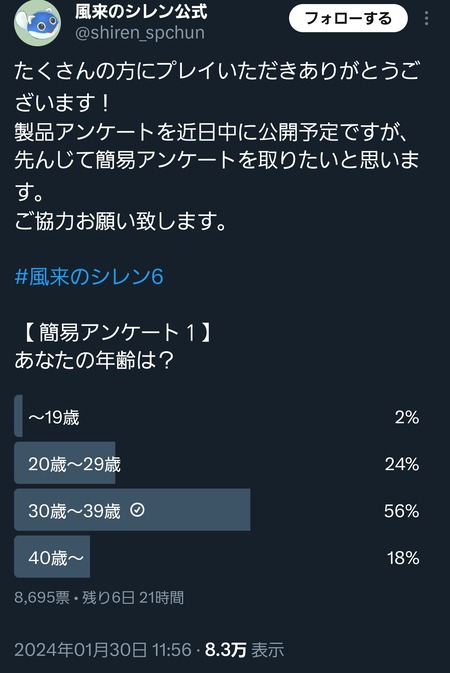Screen dimensions: 450x673
Task: Click the 56% poll result value
Action: click(x=401, y=511)
